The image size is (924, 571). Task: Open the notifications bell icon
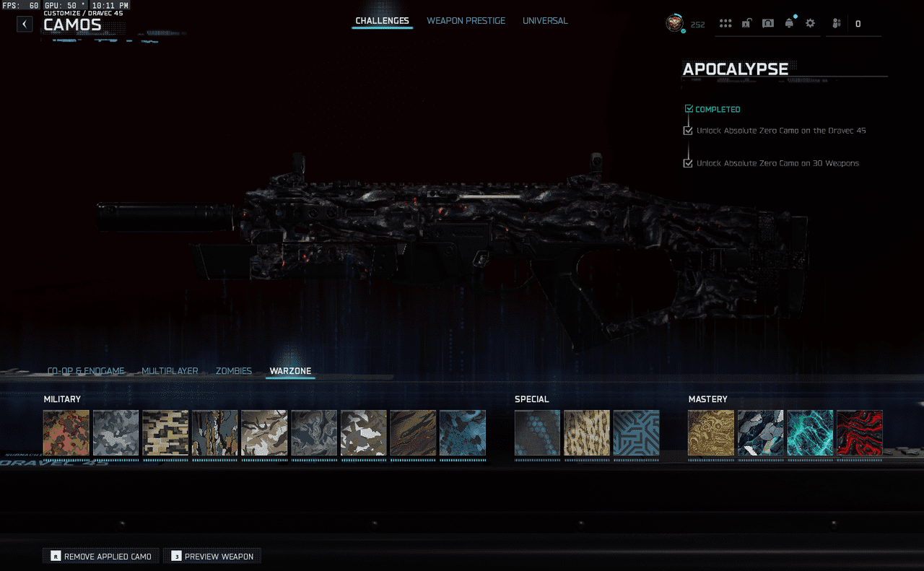tap(789, 24)
